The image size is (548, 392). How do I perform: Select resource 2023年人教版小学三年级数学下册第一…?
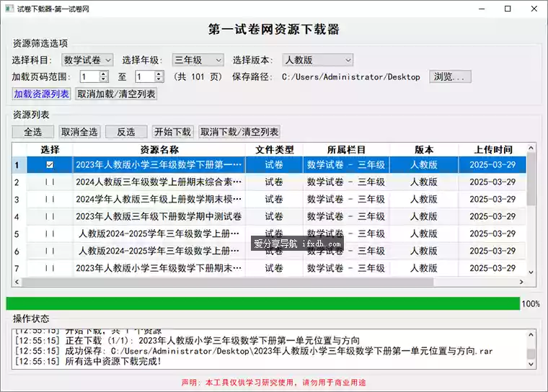pyautogui.click(x=159, y=165)
